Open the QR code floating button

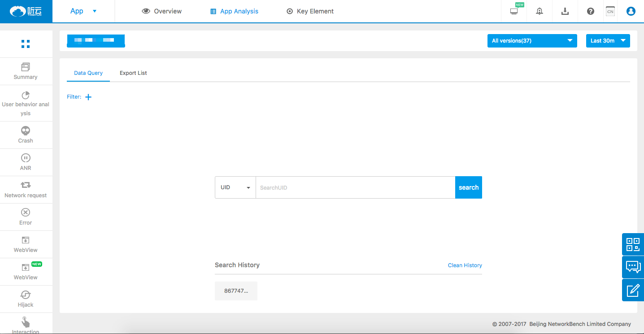click(x=633, y=244)
